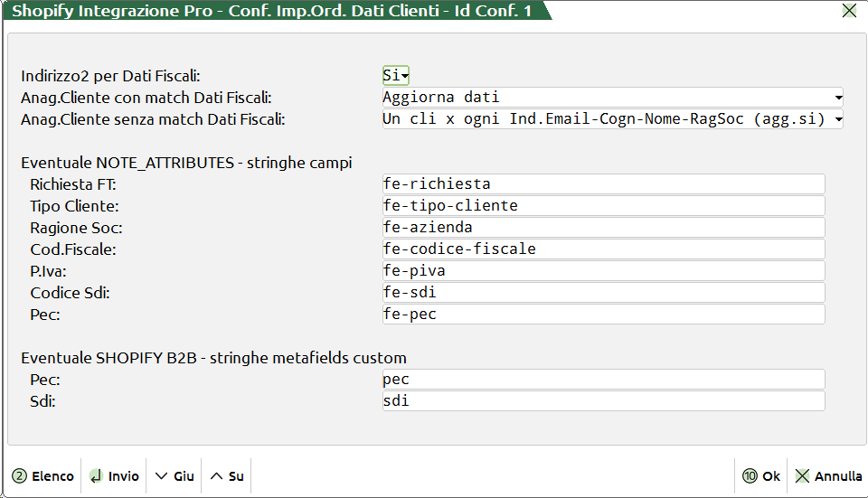Select the Tipo Cliente text field
The width and height of the screenshot is (868, 498).
pyautogui.click(x=603, y=206)
